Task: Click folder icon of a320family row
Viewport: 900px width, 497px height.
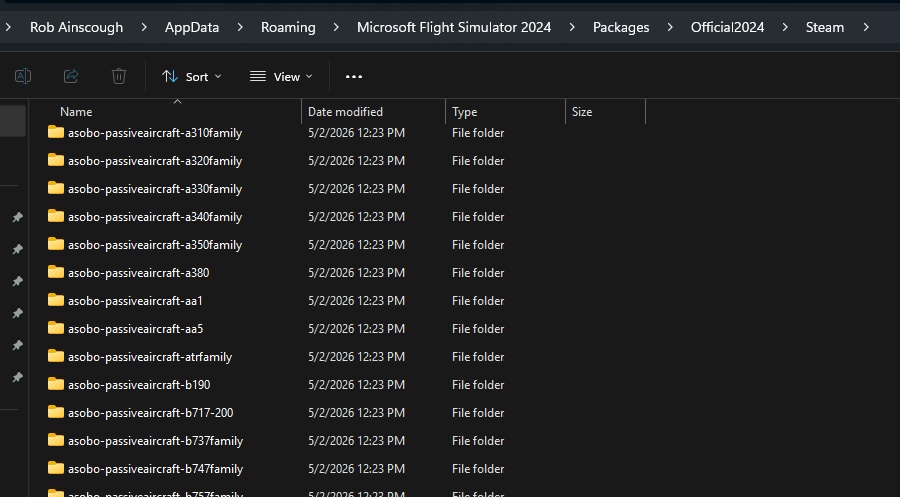Action: click(x=56, y=160)
